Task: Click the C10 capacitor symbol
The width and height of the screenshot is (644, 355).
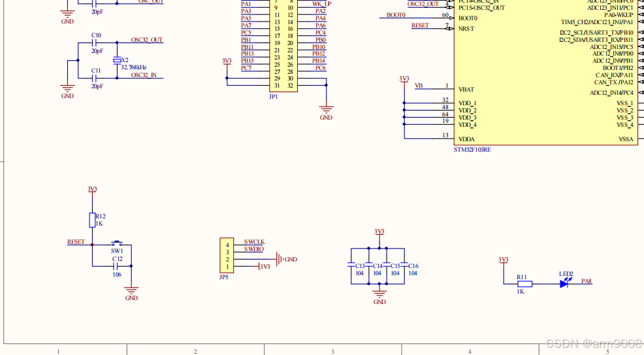Action: (95, 42)
